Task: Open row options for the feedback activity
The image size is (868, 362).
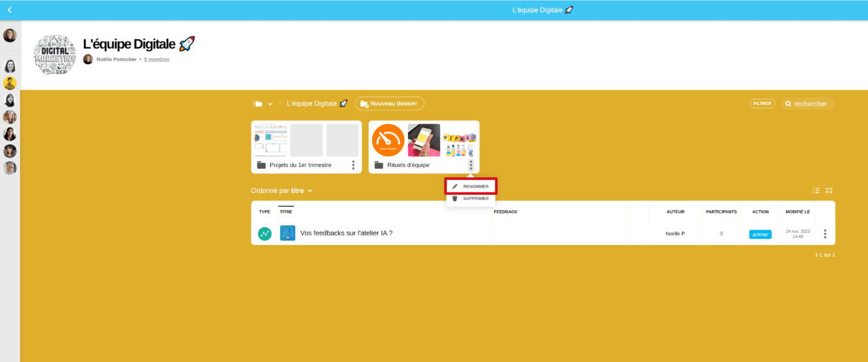Action: pos(824,234)
